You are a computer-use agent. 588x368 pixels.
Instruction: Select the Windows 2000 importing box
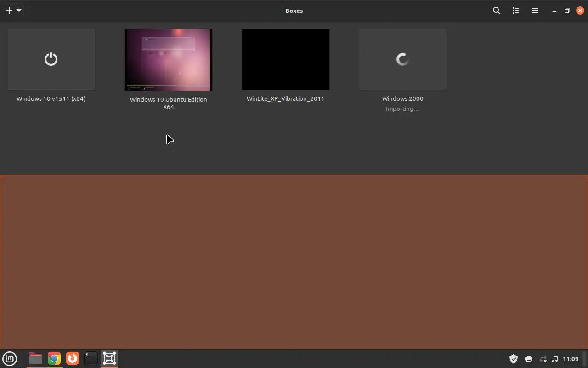pos(402,59)
